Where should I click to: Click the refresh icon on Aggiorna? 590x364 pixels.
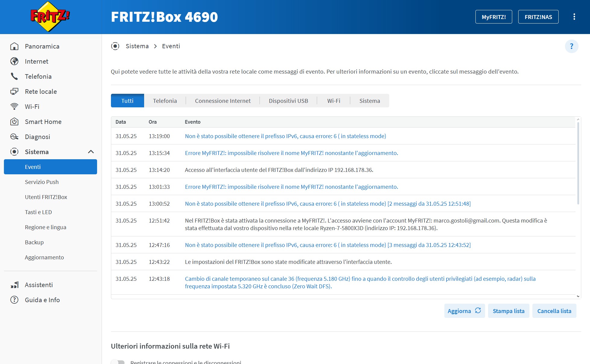click(x=478, y=310)
